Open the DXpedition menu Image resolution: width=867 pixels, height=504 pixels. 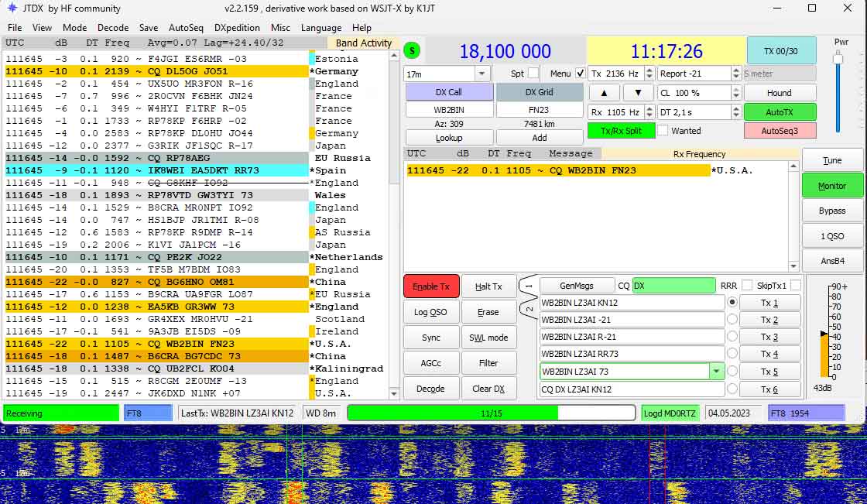pos(237,28)
